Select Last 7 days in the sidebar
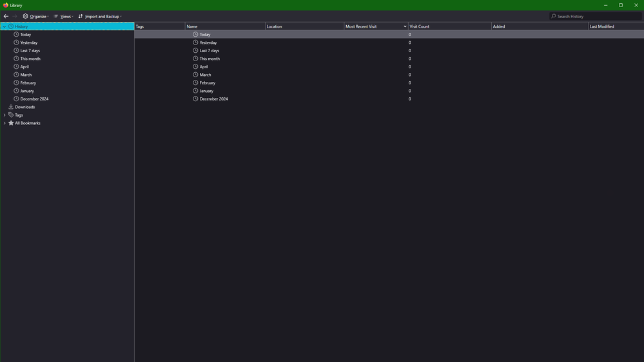This screenshot has height=362, width=644. [30, 51]
